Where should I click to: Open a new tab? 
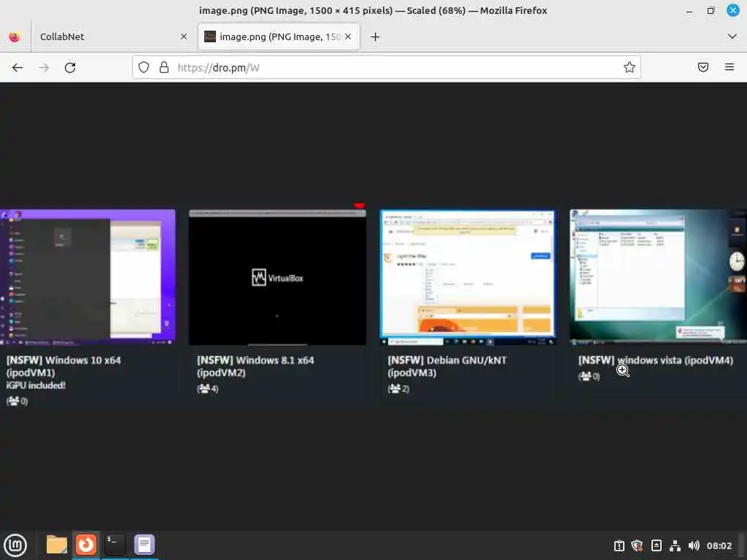click(375, 36)
